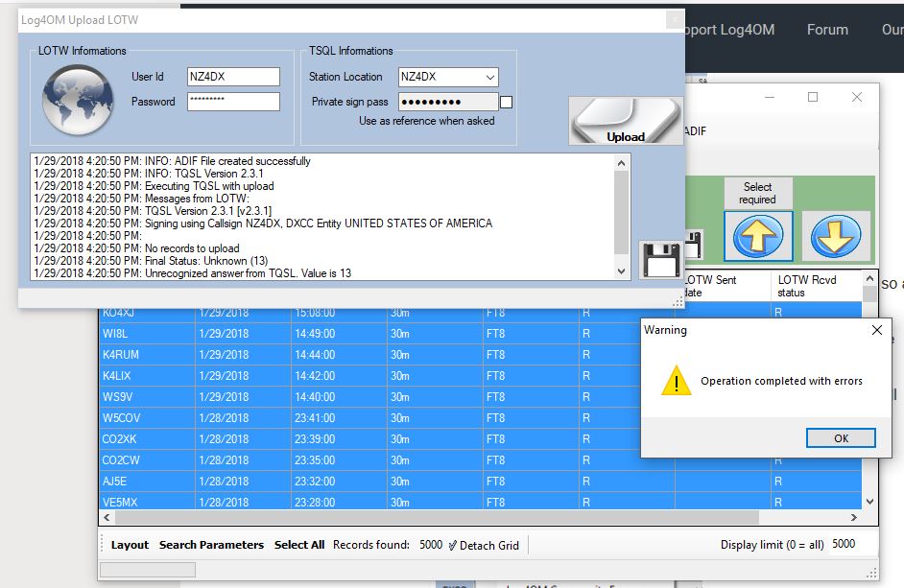
Task: Click the grid vertical scrollbar down arrow
Action: point(870,502)
